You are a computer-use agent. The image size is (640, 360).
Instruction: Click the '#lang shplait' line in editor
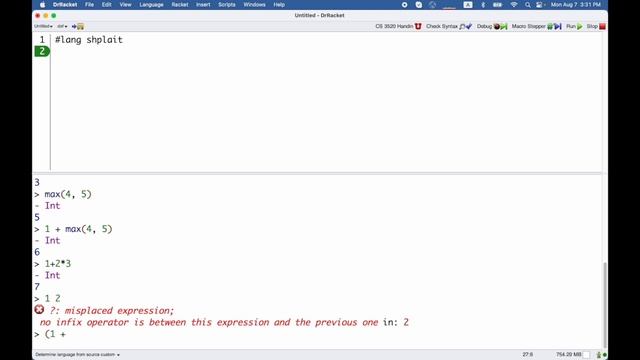89,40
